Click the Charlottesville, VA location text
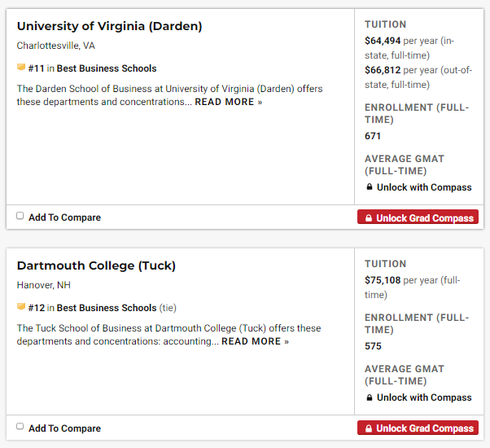Screen dimensions: 490x448 (x=56, y=46)
